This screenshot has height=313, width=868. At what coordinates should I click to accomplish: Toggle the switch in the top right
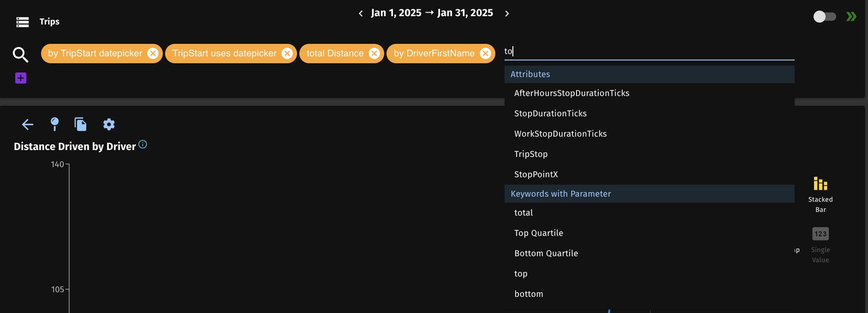(824, 17)
